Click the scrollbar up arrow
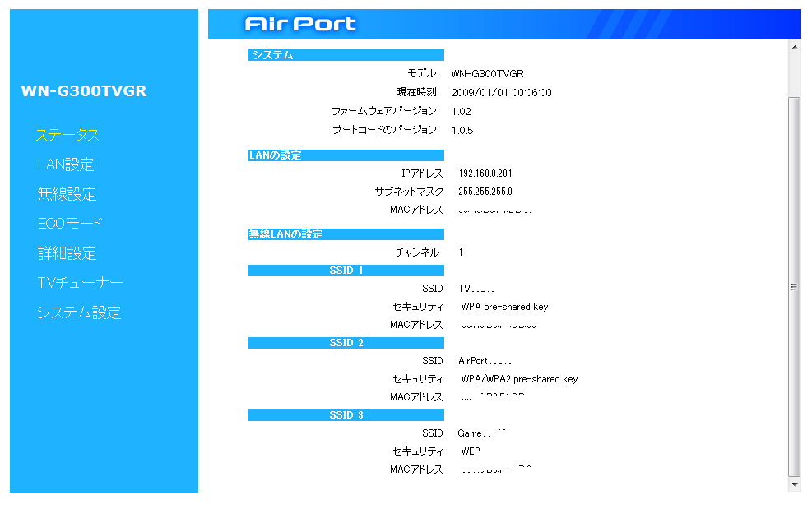This screenshot has height=532, width=812. [x=795, y=47]
